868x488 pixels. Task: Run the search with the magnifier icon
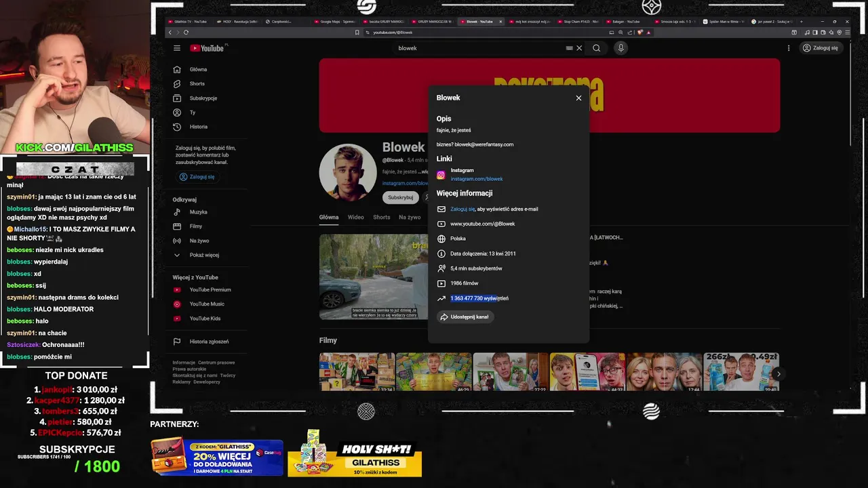(x=597, y=48)
